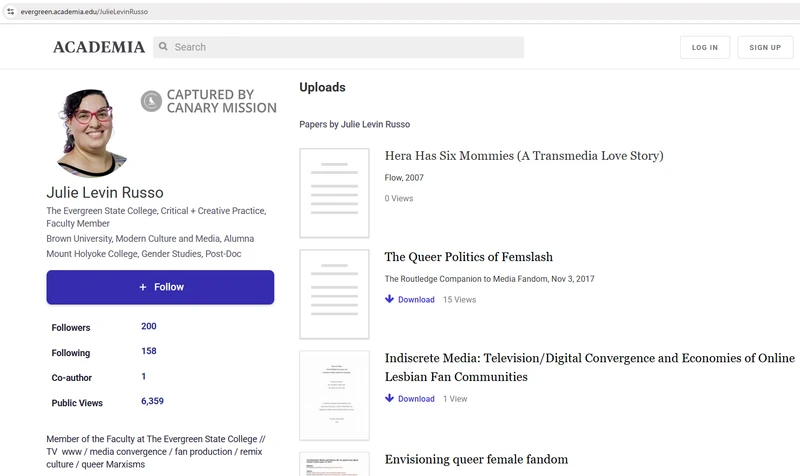Click the Flow, 2007 publication text

coord(404,178)
